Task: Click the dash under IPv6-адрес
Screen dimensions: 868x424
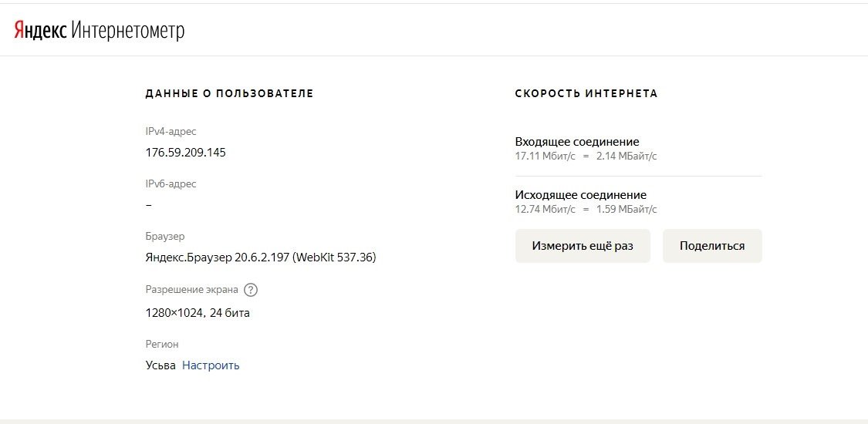Action: coord(148,205)
